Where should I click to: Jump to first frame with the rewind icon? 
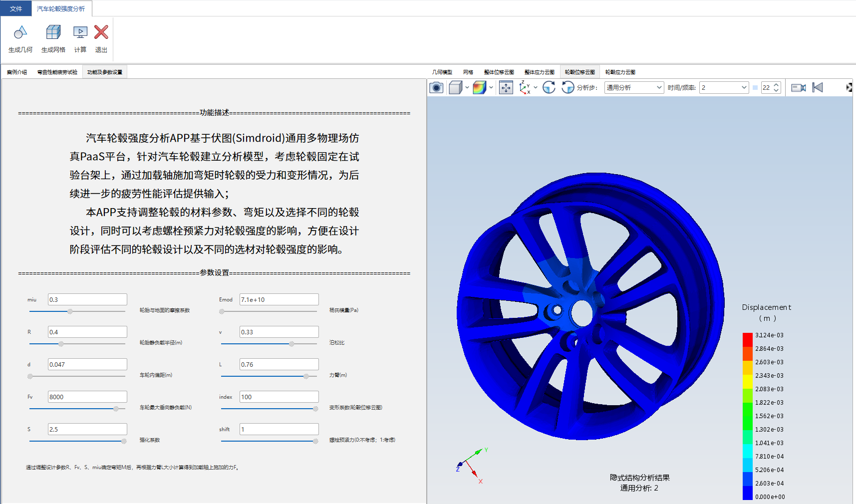tap(818, 88)
